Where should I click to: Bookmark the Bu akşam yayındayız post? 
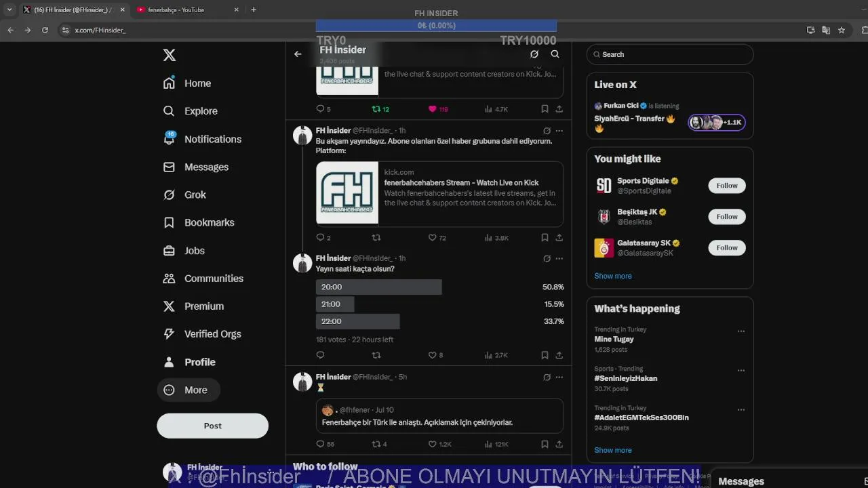(x=545, y=238)
